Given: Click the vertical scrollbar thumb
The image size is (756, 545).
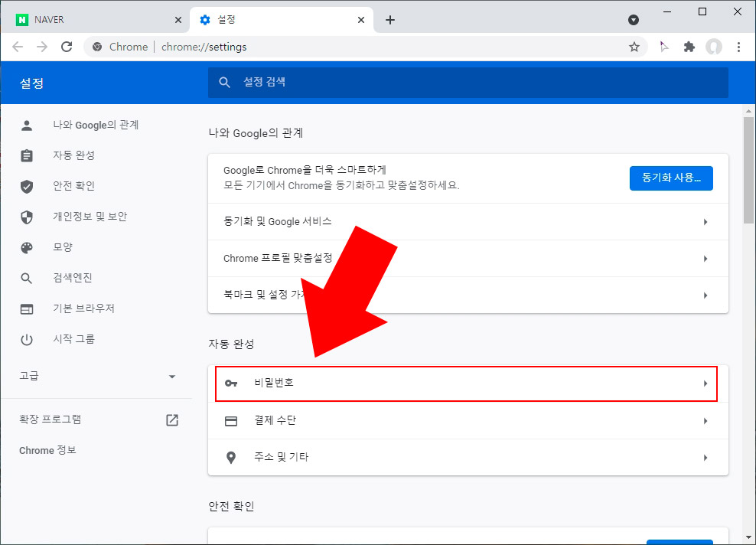Looking at the screenshot, I should click(x=748, y=169).
